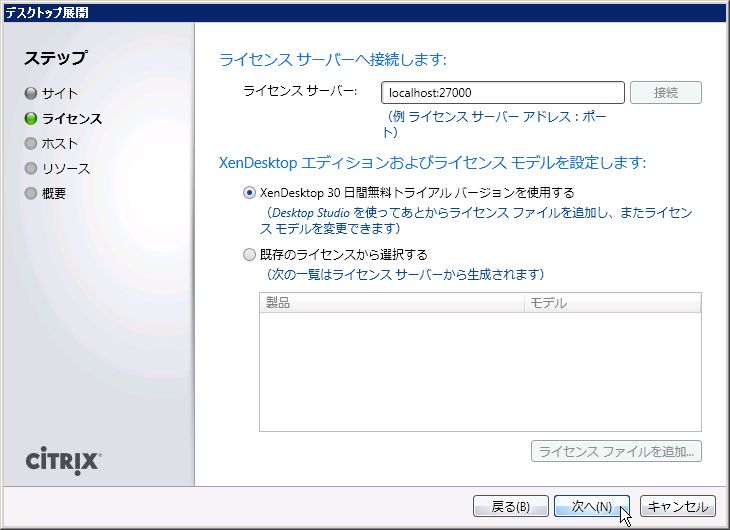This screenshot has width=730, height=530.
Task: Select XenDesktop 30日間無料トライアル radio button
Action: (x=250, y=192)
